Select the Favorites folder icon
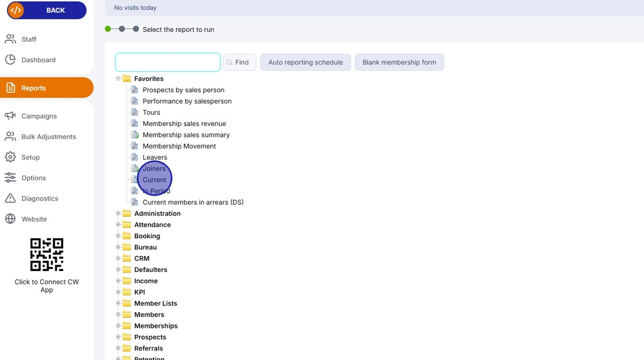Viewport: 644px width, 360px height. click(x=127, y=78)
